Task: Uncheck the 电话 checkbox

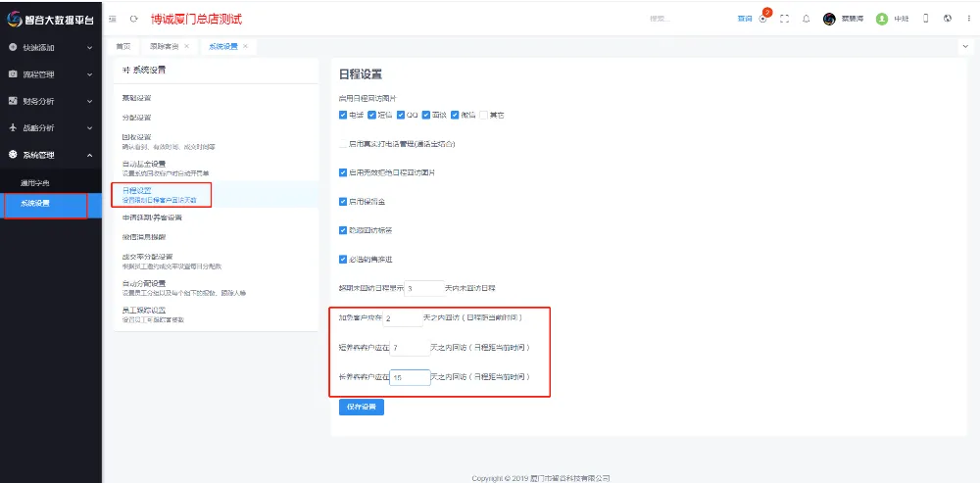Action: pos(343,115)
